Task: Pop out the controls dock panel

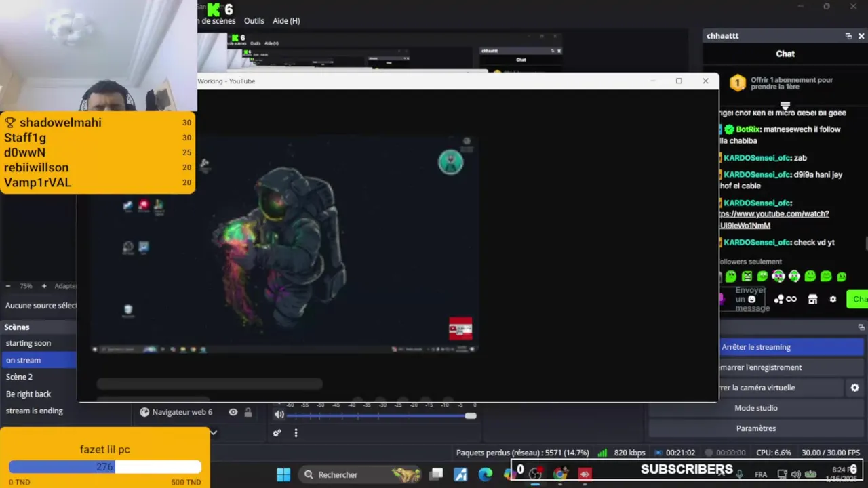Action: (861, 327)
